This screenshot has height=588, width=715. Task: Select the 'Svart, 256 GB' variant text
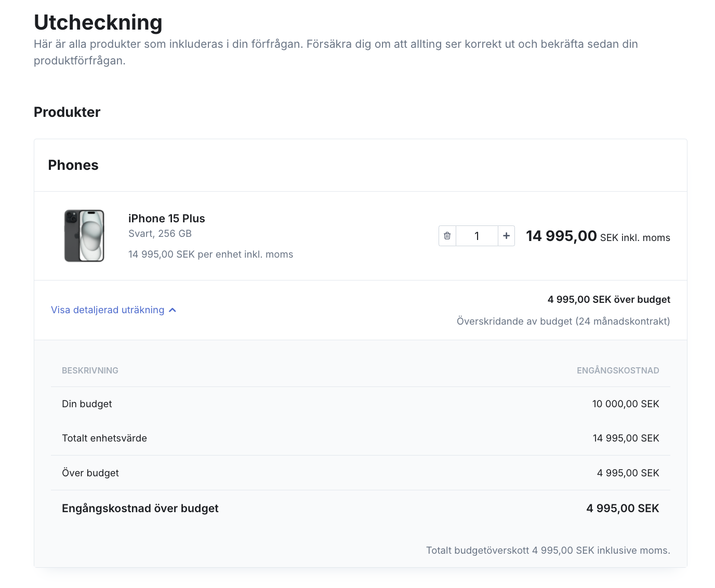[160, 234]
